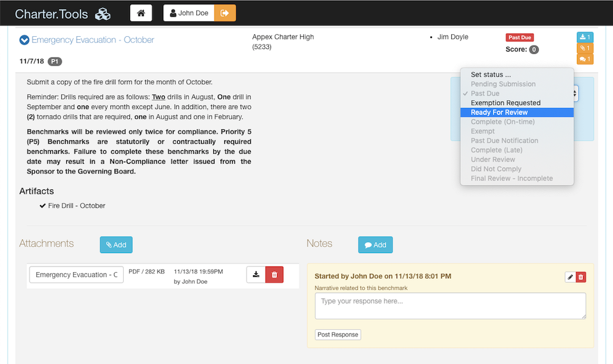Click the Post Response button

(338, 335)
